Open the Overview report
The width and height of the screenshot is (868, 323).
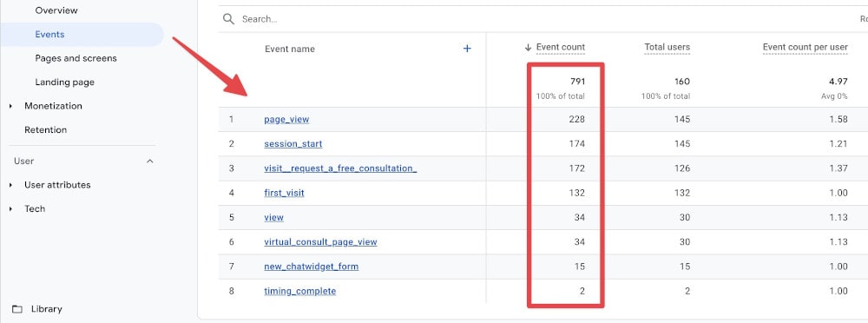click(x=56, y=10)
